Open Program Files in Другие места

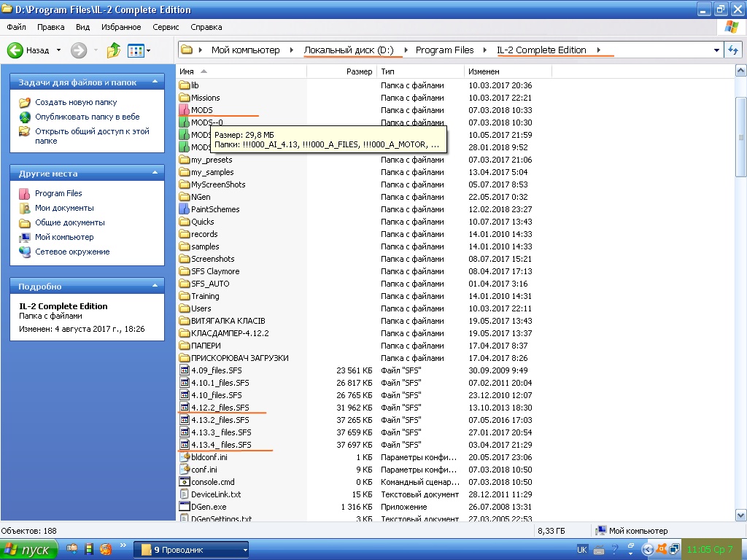pyautogui.click(x=58, y=193)
